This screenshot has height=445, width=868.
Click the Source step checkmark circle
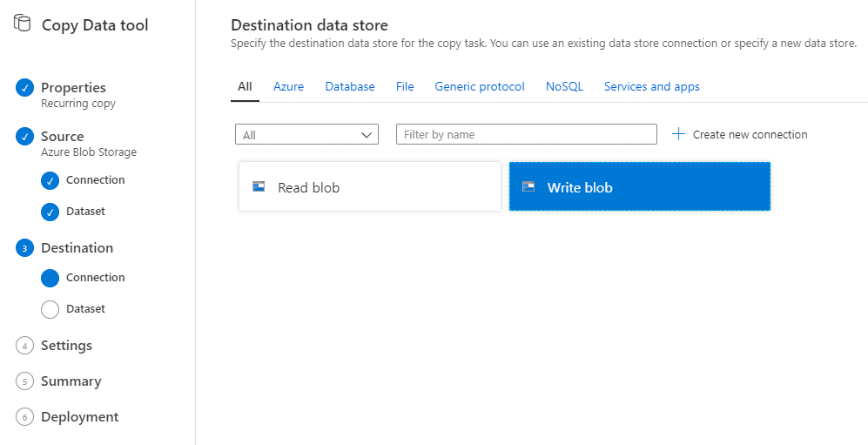click(25, 136)
